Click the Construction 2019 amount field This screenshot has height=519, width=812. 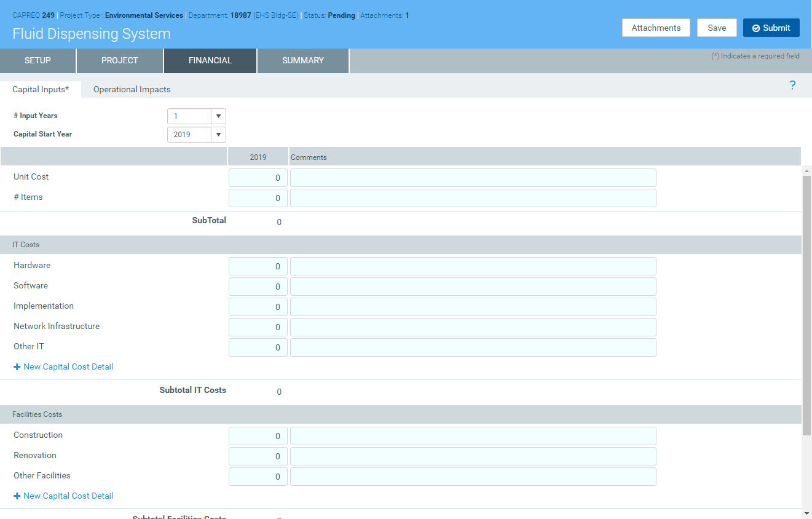click(x=258, y=436)
